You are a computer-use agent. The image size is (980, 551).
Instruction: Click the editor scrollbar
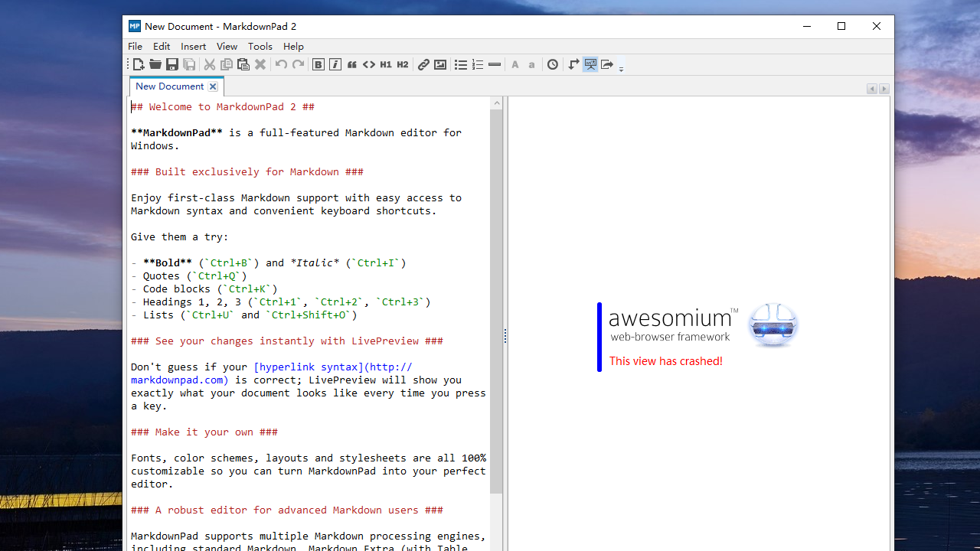click(x=496, y=306)
